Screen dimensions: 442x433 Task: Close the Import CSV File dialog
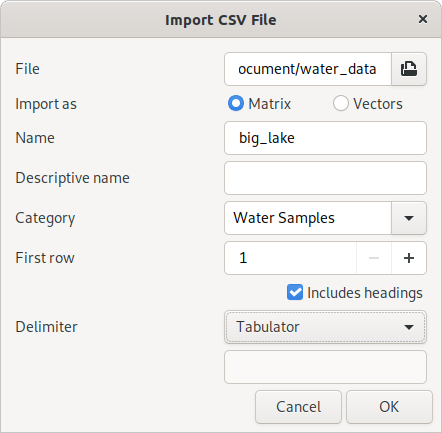click(423, 19)
